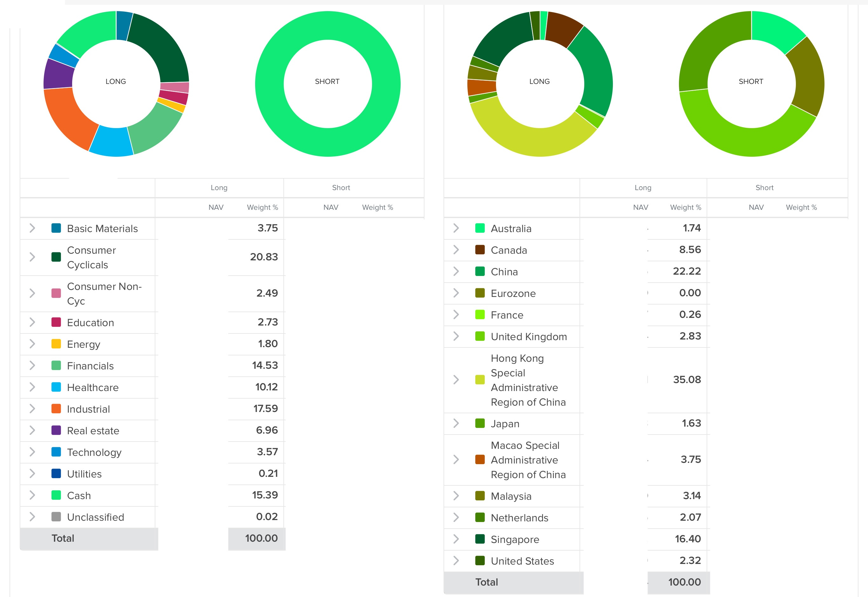Expand the Hong Kong region row
This screenshot has height=597, width=868.
coord(456,380)
